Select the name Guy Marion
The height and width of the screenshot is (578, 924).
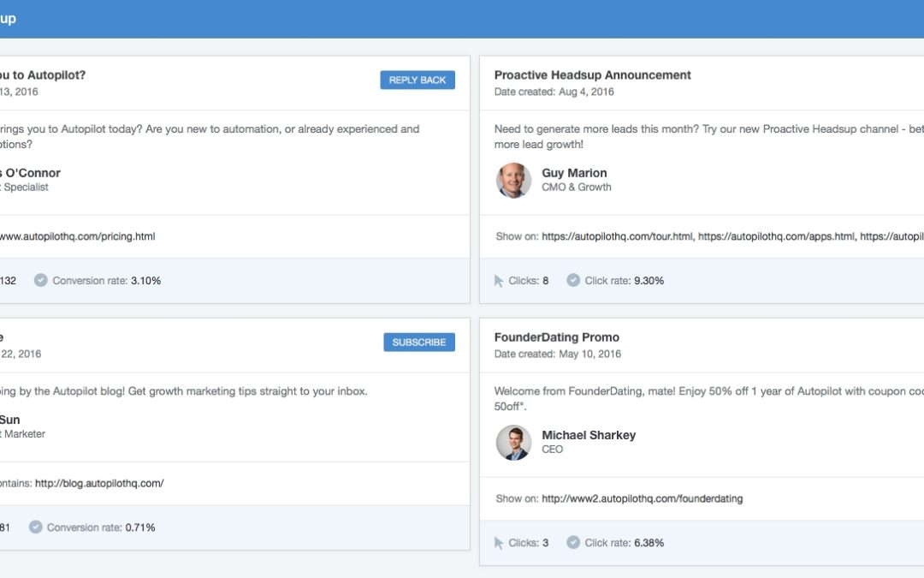pos(574,173)
